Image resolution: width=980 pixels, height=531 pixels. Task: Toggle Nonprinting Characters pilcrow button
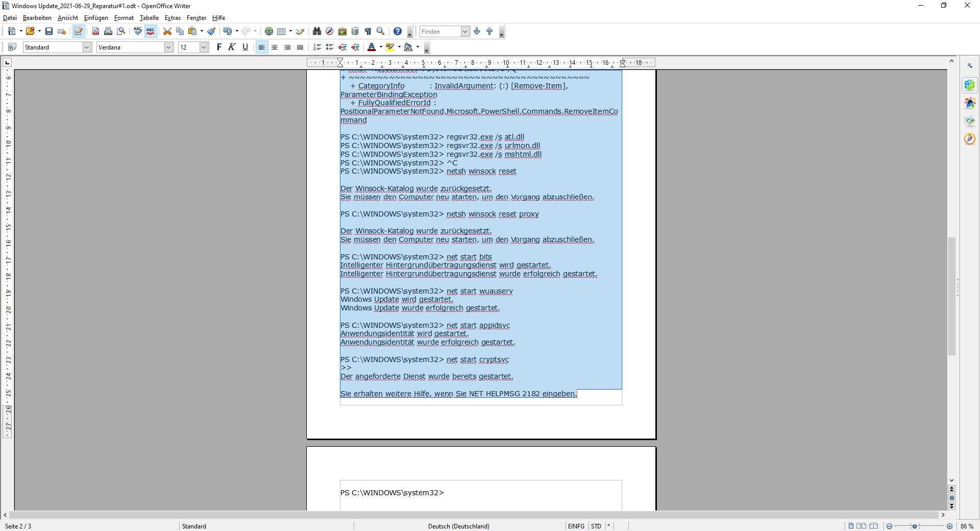pos(368,32)
